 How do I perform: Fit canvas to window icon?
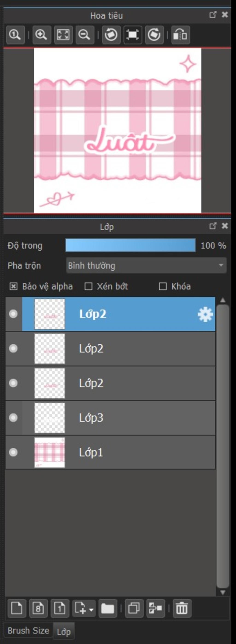point(63,35)
